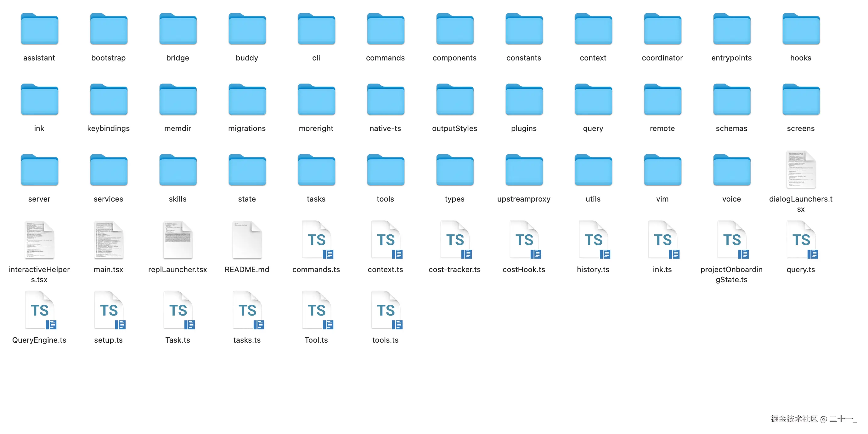Click the interactiveHelpers.tsx file thumbnail
Screen dimensions: 868x434
coord(39,240)
